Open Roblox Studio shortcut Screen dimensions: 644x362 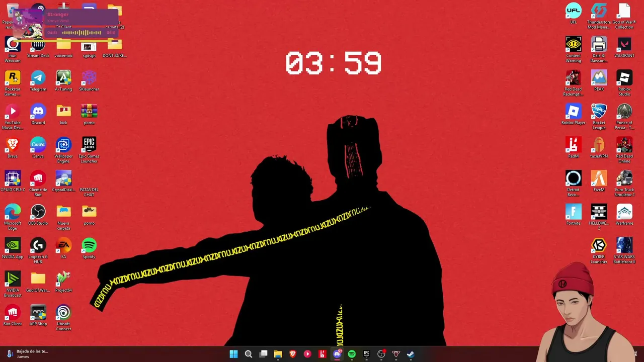[624, 83]
